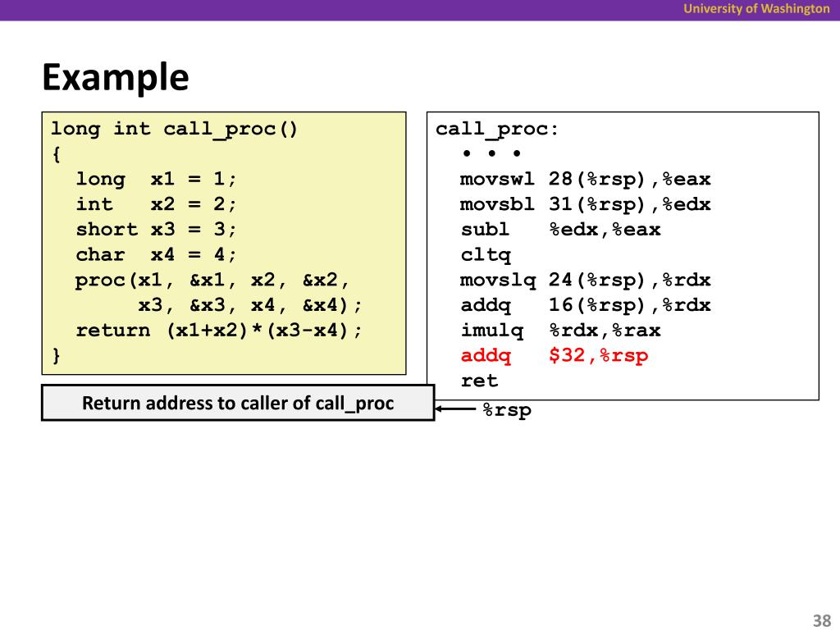840x630 pixels.
Task: Click the 'cltq' instruction
Action: pyautogui.click(x=486, y=255)
